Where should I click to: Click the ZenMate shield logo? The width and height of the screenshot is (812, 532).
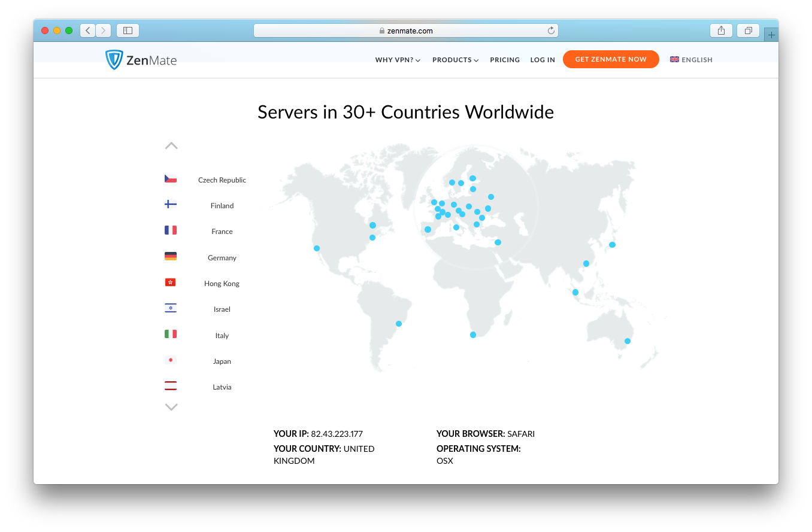(114, 60)
